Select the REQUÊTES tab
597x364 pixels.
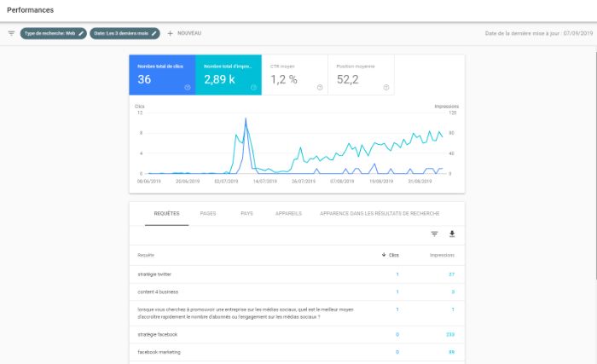[167, 214]
